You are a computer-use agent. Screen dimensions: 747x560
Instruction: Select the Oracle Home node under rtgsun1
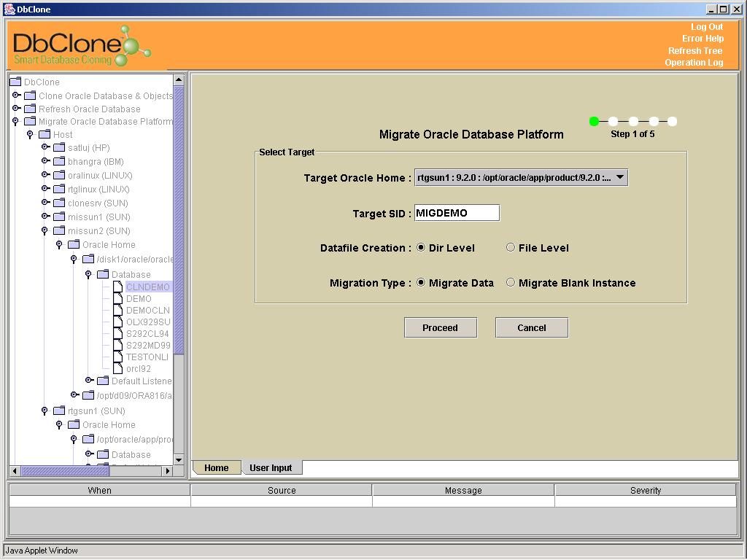109,424
